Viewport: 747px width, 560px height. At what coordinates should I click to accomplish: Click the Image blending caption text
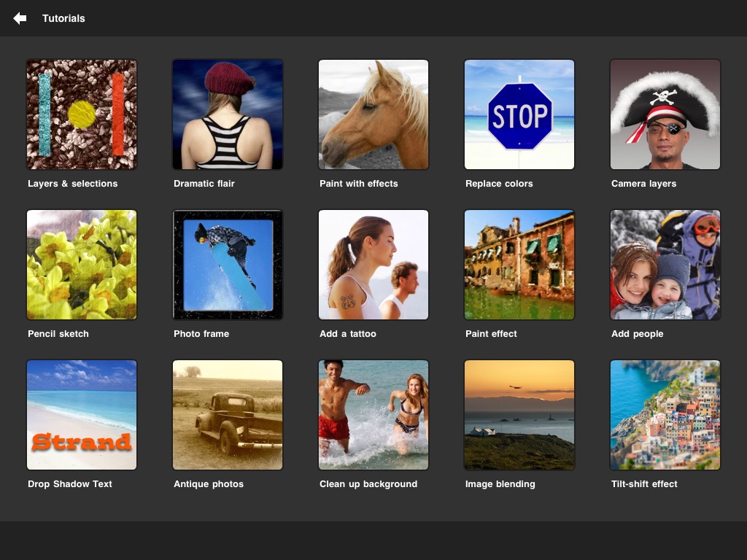click(500, 484)
